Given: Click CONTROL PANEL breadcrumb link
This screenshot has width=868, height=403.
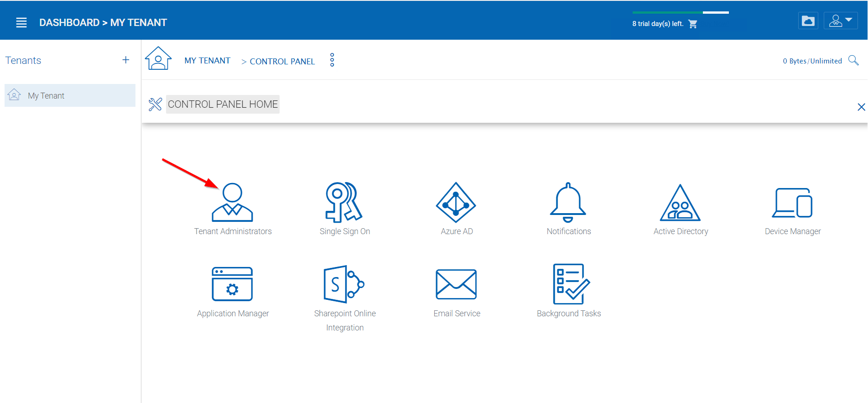Looking at the screenshot, I should pyautogui.click(x=282, y=62).
